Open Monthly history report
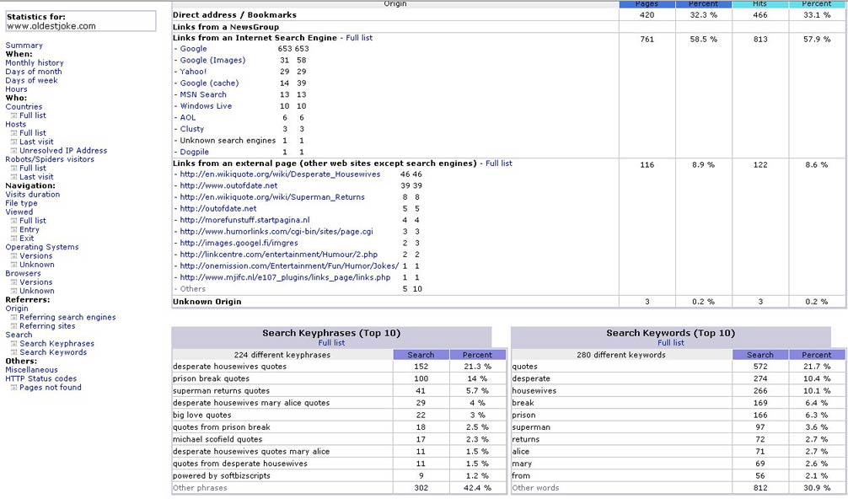The width and height of the screenshot is (848, 504). [x=34, y=62]
